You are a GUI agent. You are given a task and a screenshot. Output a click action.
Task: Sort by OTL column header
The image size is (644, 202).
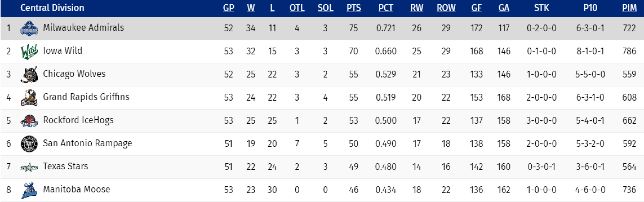(x=297, y=8)
